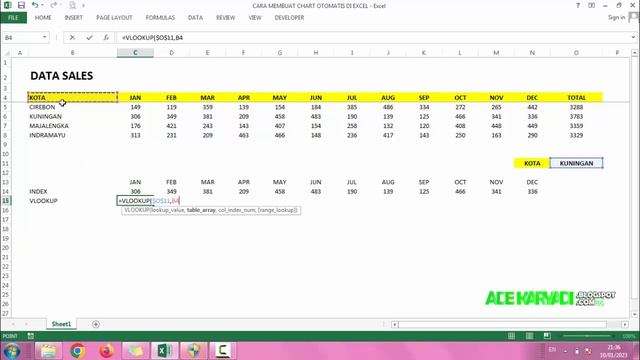Open the PAGE LAYOUT ribbon tab
The width and height of the screenshot is (640, 360).
pos(114,18)
